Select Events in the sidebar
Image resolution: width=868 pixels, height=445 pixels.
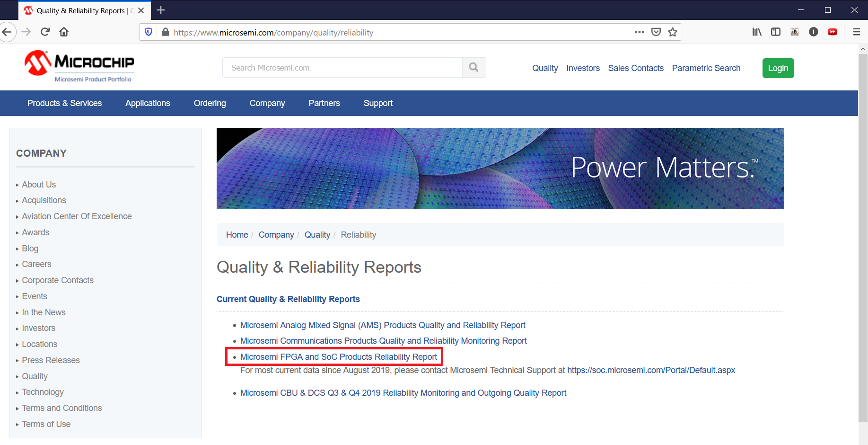tap(35, 296)
